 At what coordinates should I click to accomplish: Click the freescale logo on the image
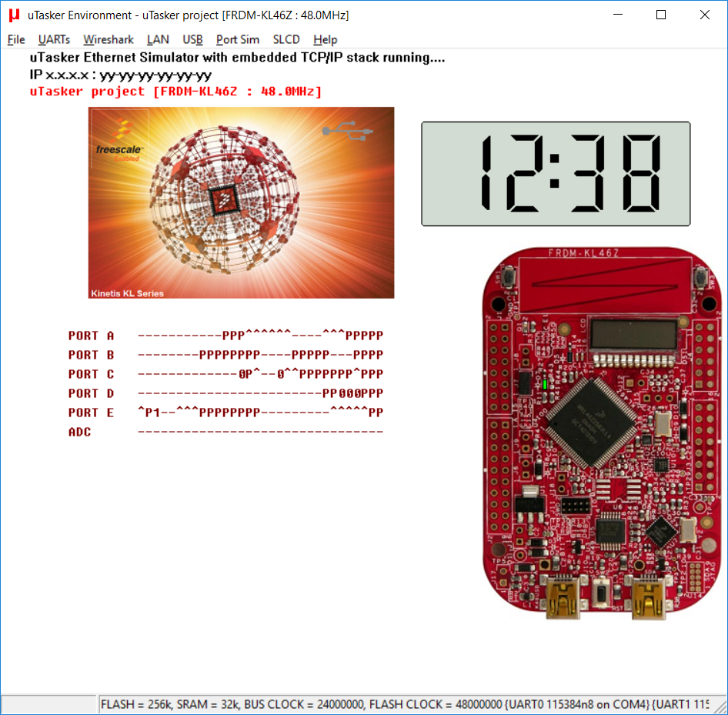pyautogui.click(x=121, y=140)
